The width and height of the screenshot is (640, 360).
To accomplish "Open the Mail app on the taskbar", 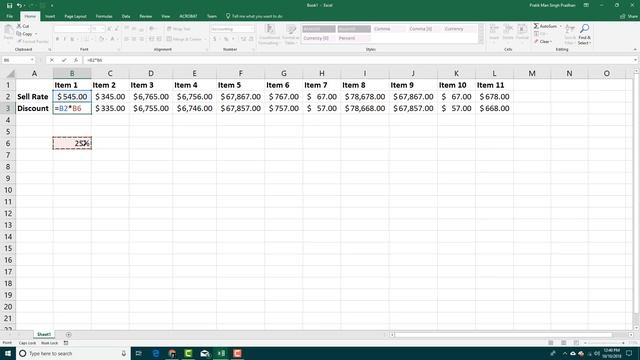I will [x=205, y=353].
